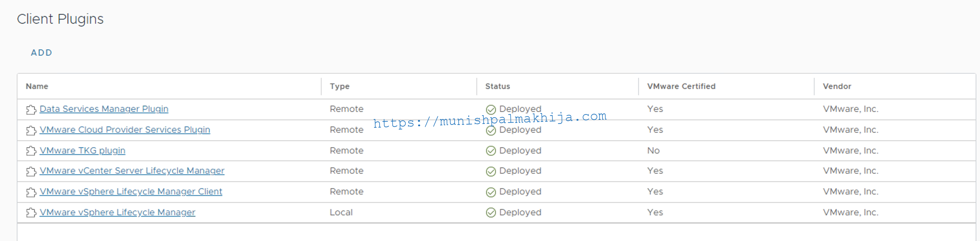This screenshot has width=980, height=241.
Task: Click the 'Client Plugins' page heading
Action: click(x=60, y=19)
